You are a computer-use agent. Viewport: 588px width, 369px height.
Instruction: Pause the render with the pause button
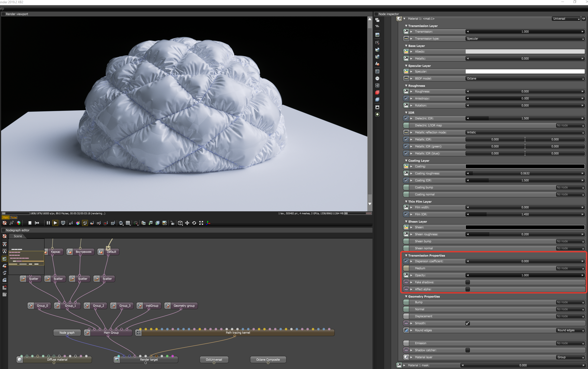48,223
